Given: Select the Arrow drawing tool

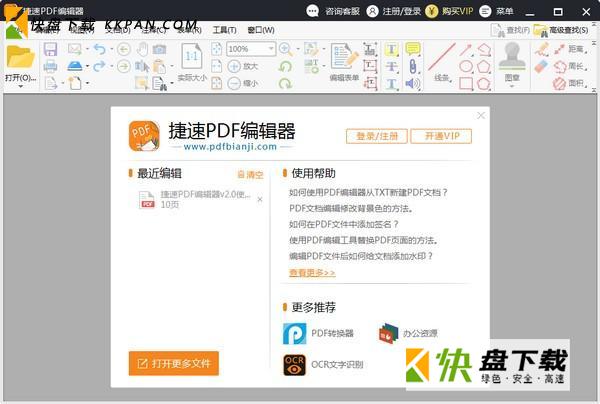Looking at the screenshot, I should pyautogui.click(x=466, y=49).
